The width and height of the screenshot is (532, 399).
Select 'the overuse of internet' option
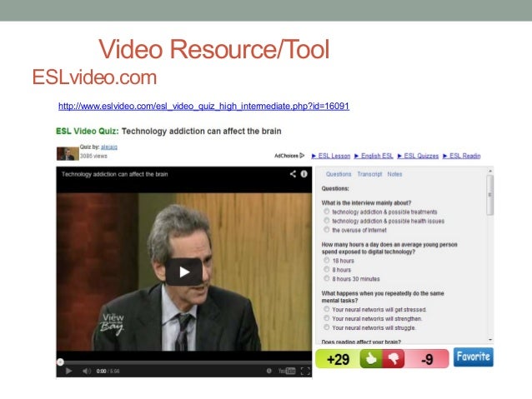326,230
